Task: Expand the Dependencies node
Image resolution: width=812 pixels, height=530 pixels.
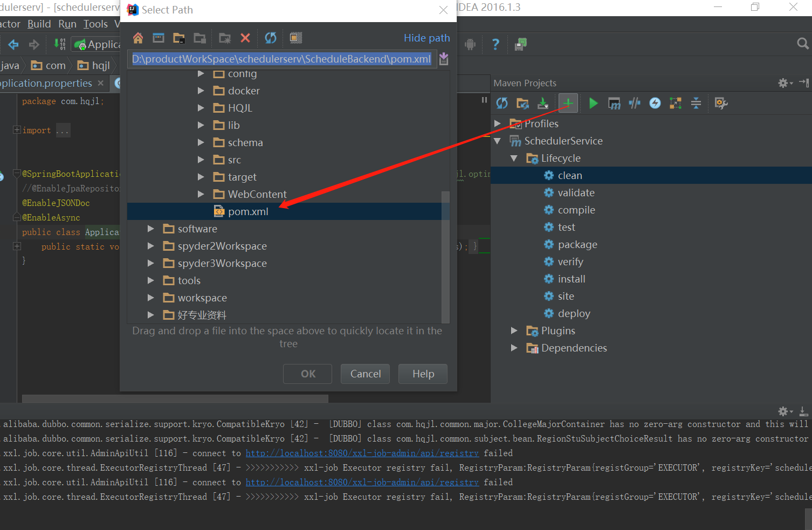Action: (514, 348)
